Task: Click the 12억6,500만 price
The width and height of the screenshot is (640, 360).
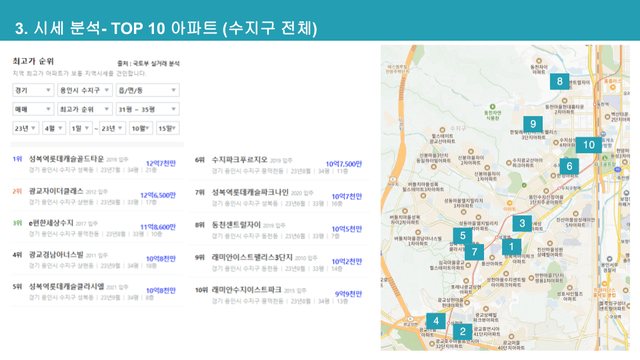Action: (158, 195)
